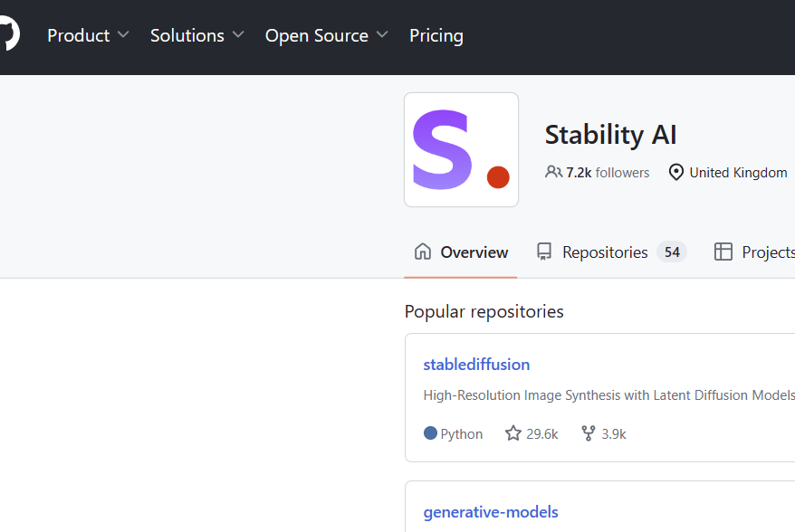Image resolution: width=795 pixels, height=532 pixels.
Task: Click the Stability AI organization name
Action: click(x=610, y=135)
